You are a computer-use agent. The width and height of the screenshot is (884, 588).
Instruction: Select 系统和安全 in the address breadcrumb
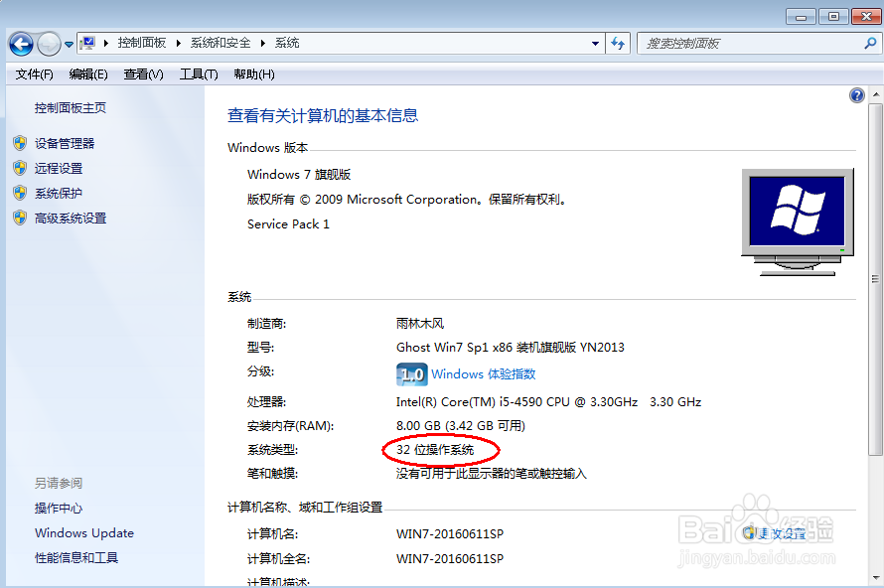[x=221, y=43]
